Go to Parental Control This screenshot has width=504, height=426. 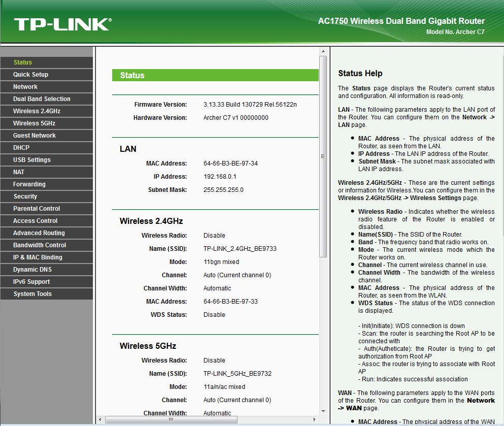coord(47,209)
